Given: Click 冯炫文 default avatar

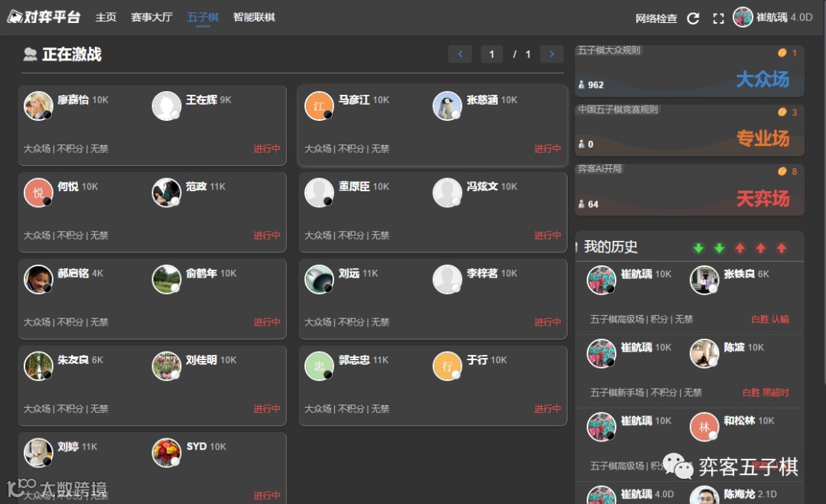Looking at the screenshot, I should pos(447,193).
